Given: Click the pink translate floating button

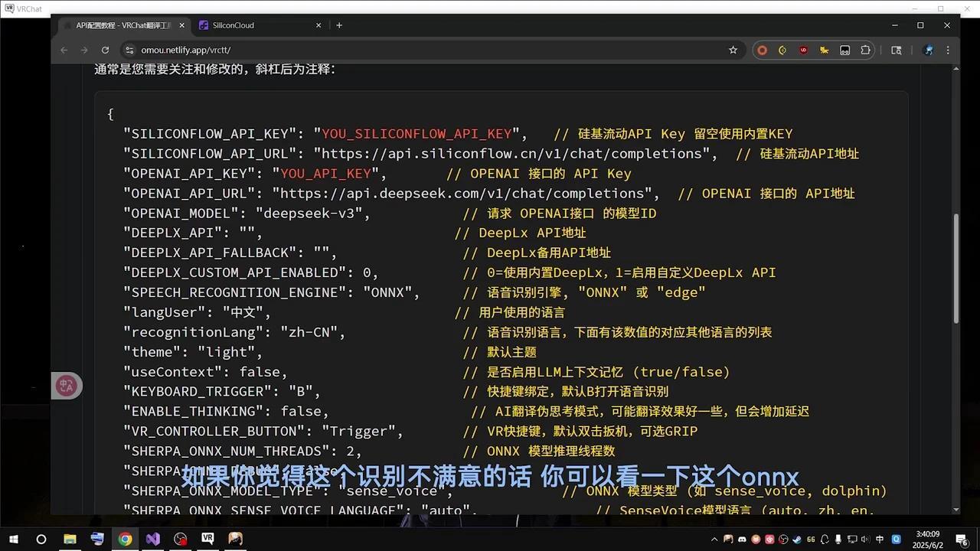Looking at the screenshot, I should pos(66,386).
